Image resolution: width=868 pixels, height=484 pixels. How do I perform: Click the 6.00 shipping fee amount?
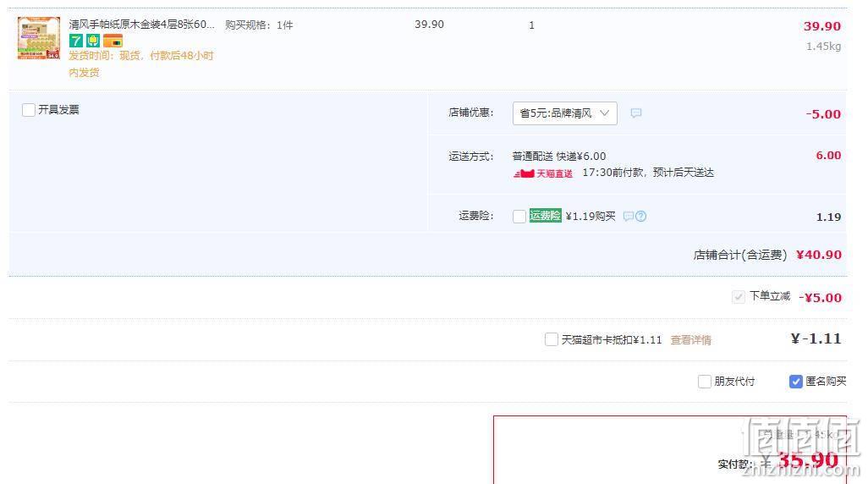point(828,156)
